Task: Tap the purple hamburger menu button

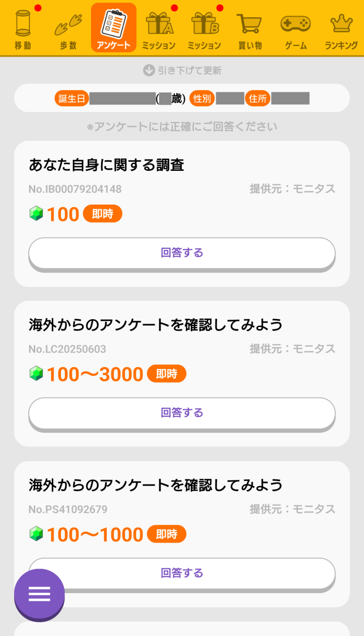Action: point(40,594)
